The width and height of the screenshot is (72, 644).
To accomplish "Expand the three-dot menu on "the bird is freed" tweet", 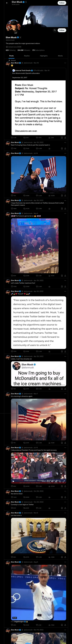I will 65,491.
